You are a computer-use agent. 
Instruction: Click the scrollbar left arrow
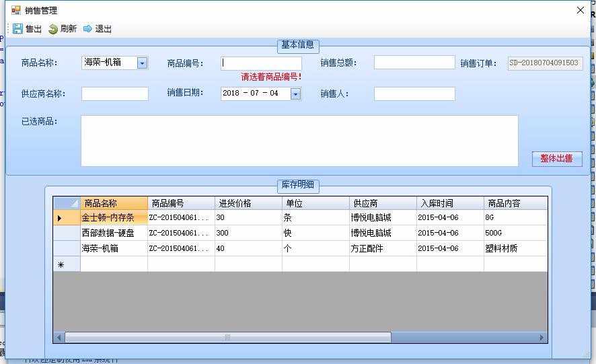[59, 337]
